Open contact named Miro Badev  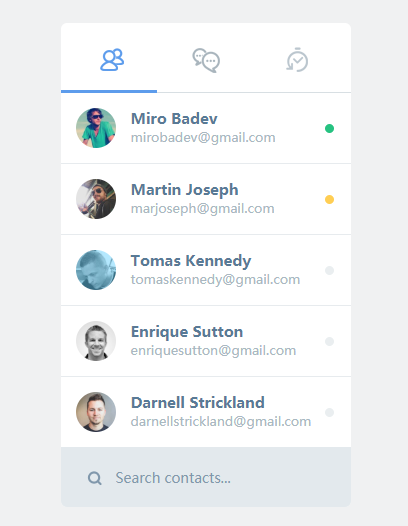[174, 119]
